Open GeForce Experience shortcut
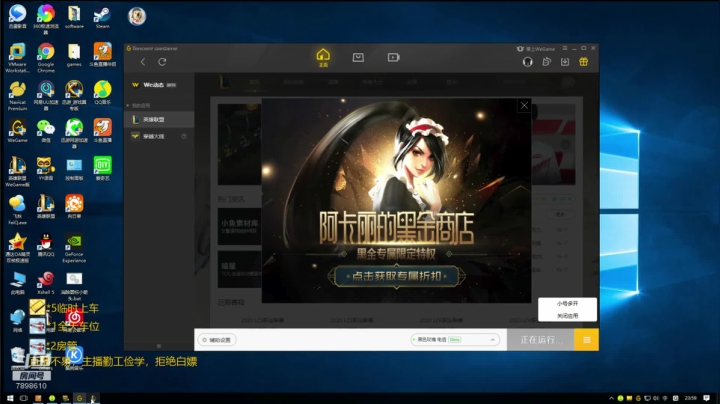This screenshot has height=404, width=720. (x=74, y=248)
